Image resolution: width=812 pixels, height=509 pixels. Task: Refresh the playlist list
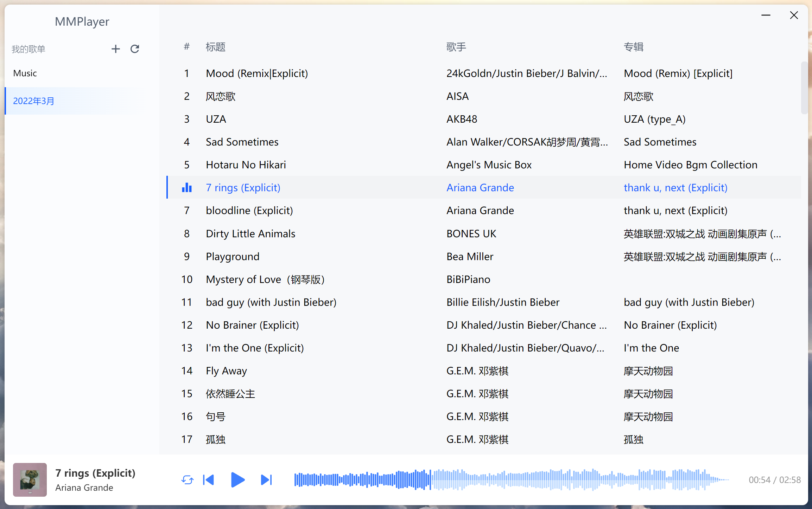point(135,49)
